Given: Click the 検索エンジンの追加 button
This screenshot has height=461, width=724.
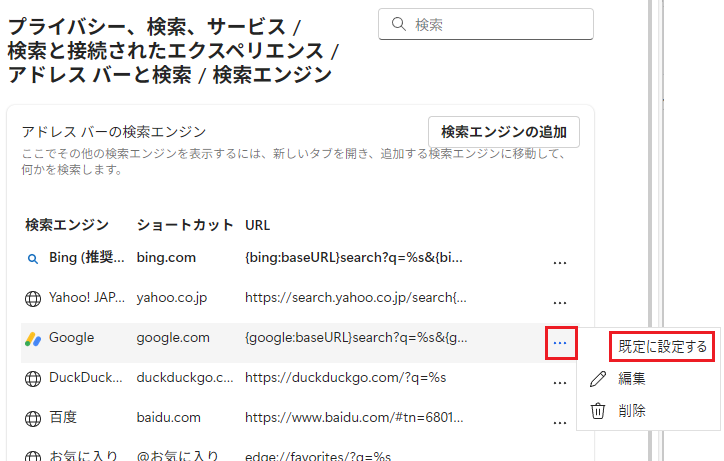Looking at the screenshot, I should 504,132.
